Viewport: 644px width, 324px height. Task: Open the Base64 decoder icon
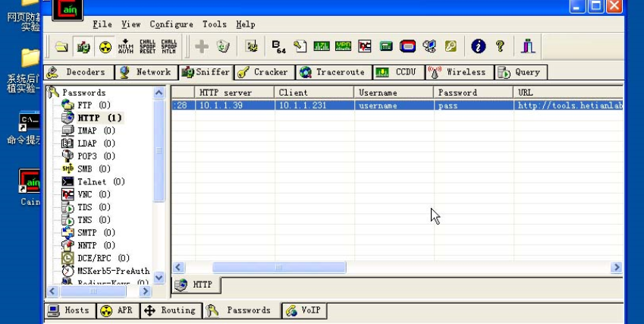pos(279,46)
